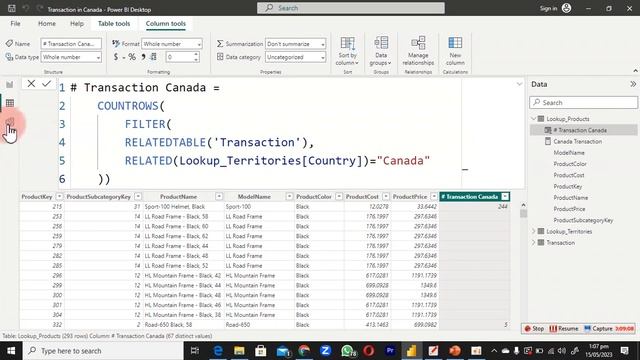Switch to the Table tools tab
This screenshot has width=640, height=360.
[x=114, y=24]
